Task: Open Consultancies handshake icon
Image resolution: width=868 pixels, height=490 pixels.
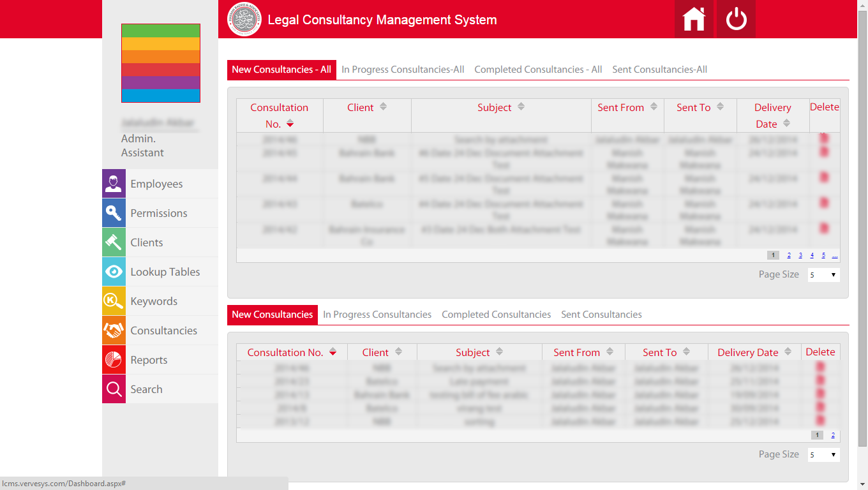Action: click(114, 330)
